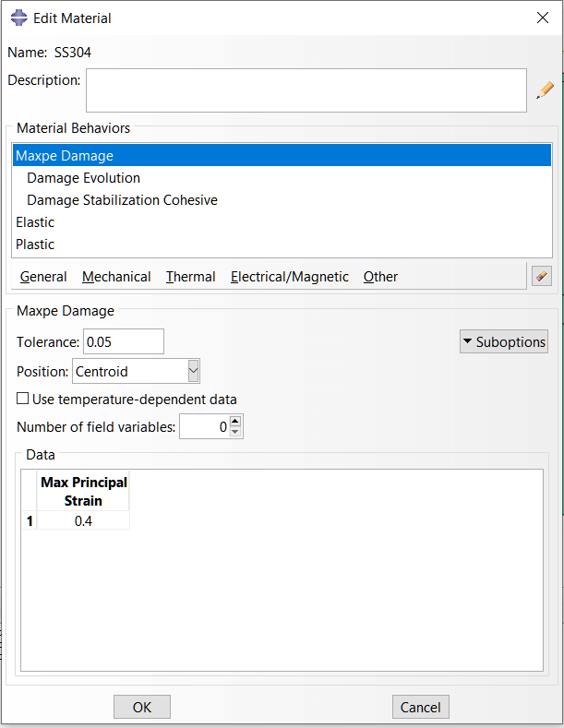Image resolution: width=564 pixels, height=728 pixels.
Task: Open the Electrical/Magnetic menu
Action: tap(290, 277)
